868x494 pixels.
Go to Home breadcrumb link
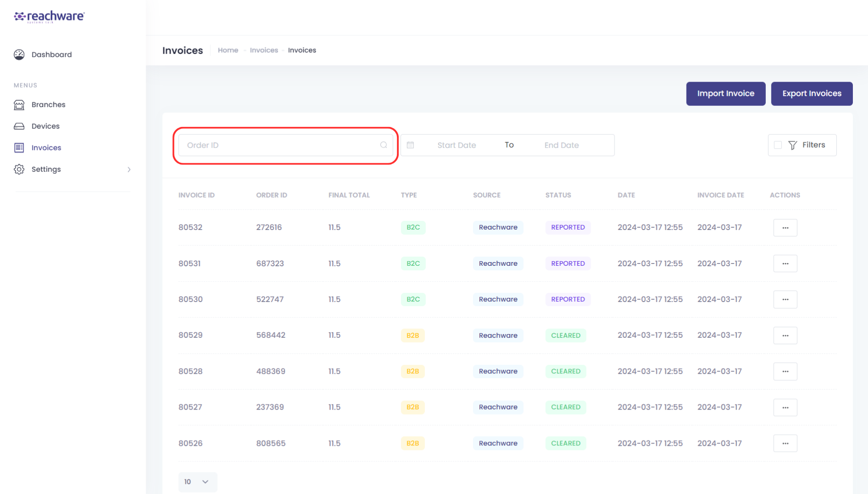228,50
